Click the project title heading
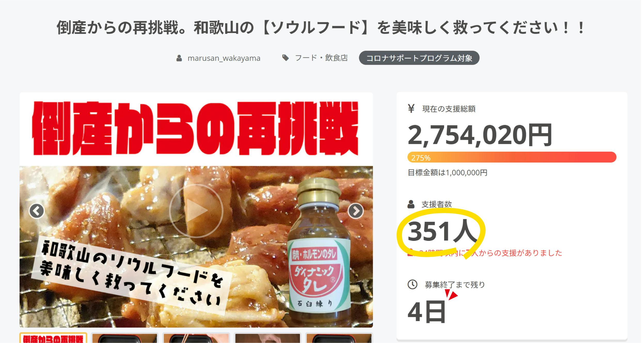 [x=321, y=28]
